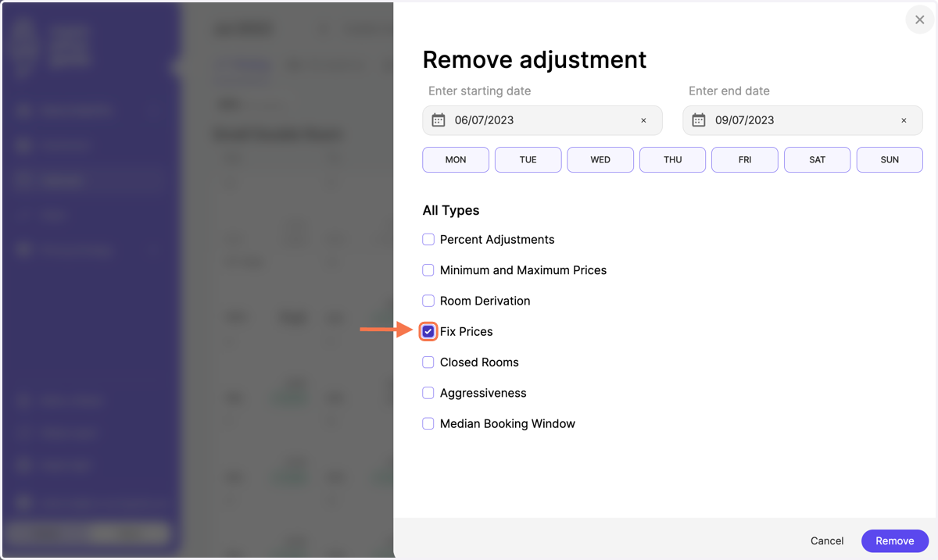The image size is (938, 560).
Task: Check the Room Derivation checkbox
Action: (x=428, y=301)
